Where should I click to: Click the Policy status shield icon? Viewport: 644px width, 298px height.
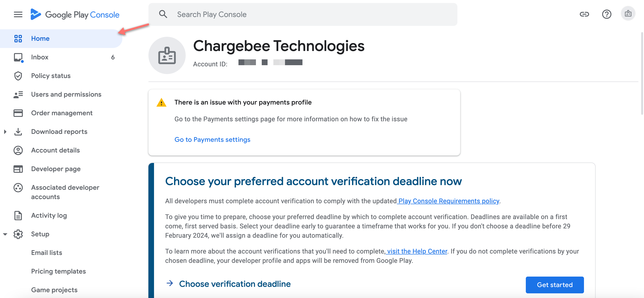tap(18, 76)
